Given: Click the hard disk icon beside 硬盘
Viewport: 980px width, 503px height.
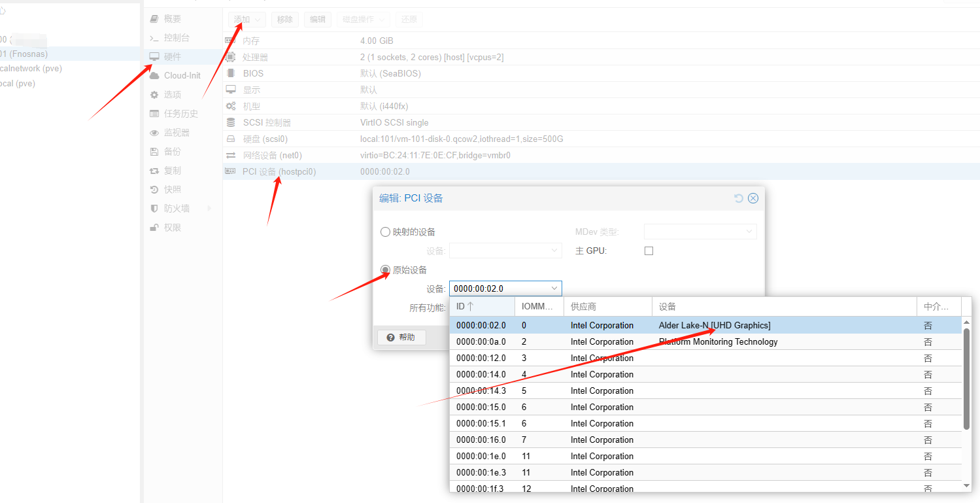Looking at the screenshot, I should coord(231,139).
